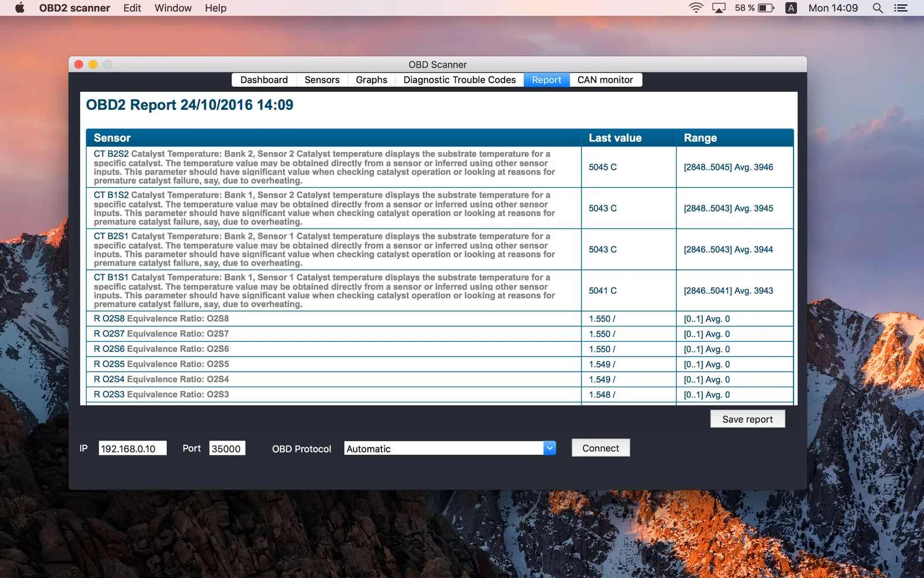Screen dimensions: 924x578
Task: Open the Help menu
Action: click(x=215, y=8)
